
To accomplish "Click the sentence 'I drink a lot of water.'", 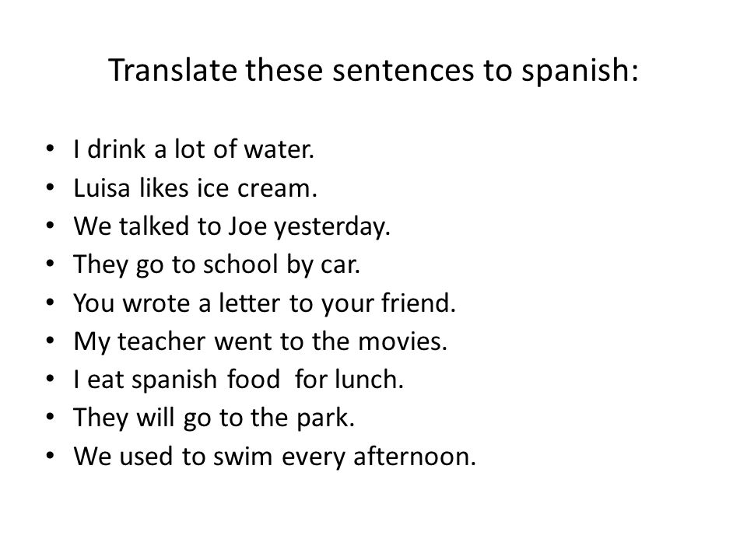I will pyautogui.click(x=194, y=149).
